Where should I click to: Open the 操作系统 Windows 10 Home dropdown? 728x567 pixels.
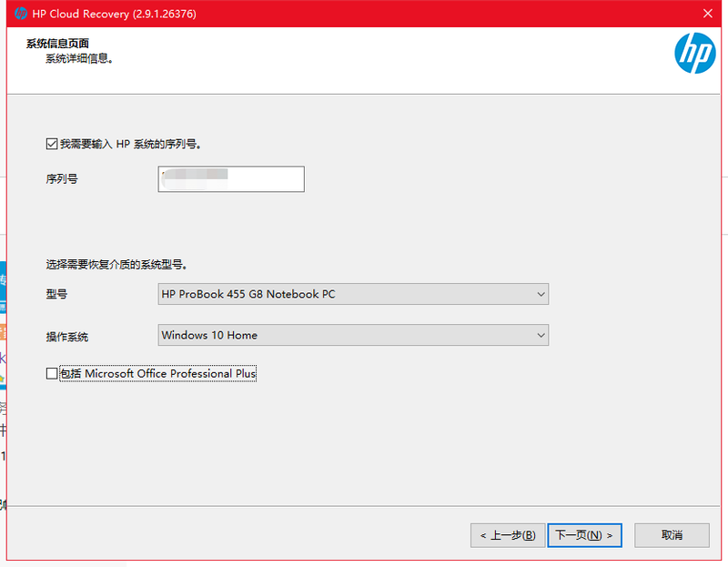(x=353, y=335)
